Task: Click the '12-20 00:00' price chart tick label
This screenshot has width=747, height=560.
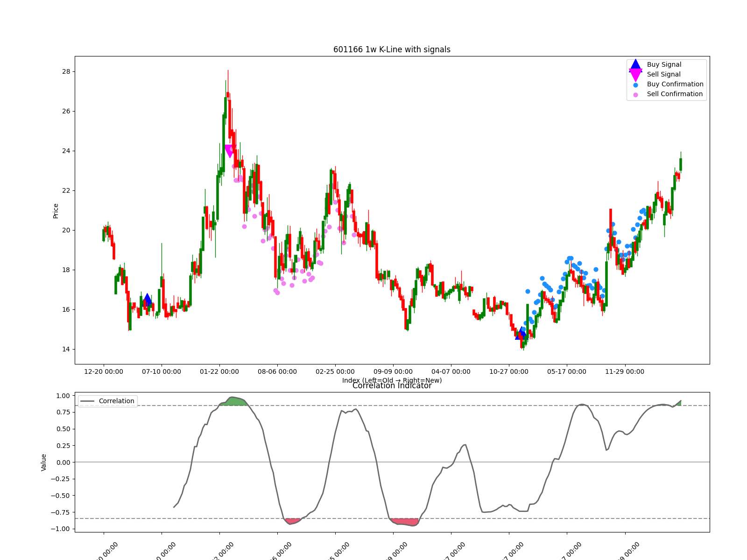Action: [x=104, y=371]
